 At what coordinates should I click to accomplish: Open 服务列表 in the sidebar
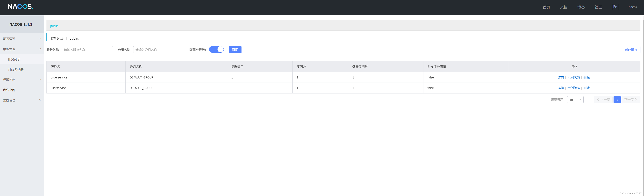(14, 59)
